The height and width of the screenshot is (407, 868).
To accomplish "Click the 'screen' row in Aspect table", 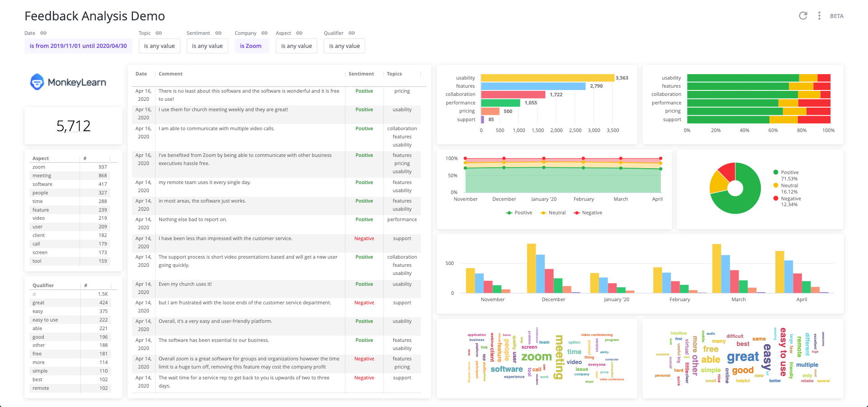I will (70, 252).
